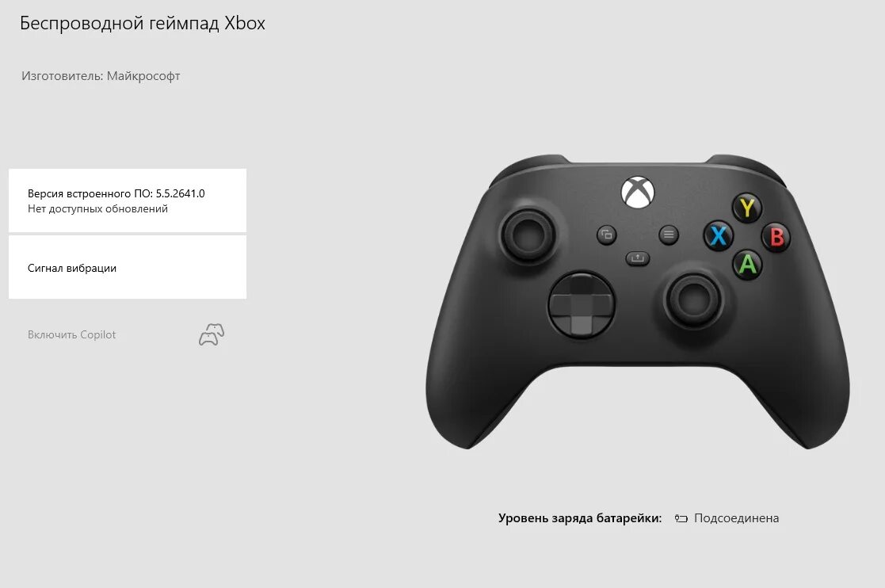Open the Сигнал вибрации option
Screen dimensions: 885x588
pyautogui.click(x=128, y=268)
